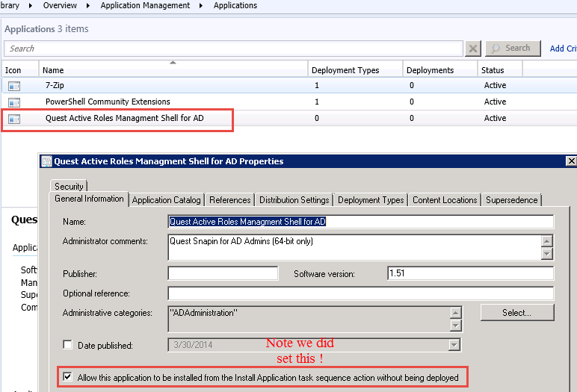
Task: Open the References tab
Action: coord(229,200)
